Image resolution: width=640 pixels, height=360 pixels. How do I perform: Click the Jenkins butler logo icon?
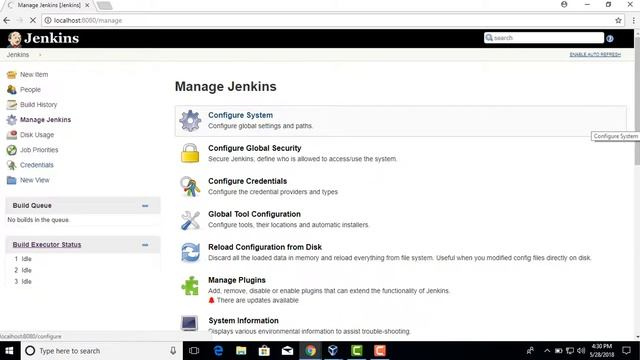click(x=15, y=39)
